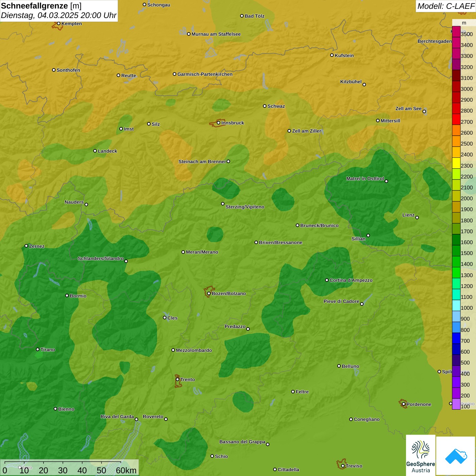Select the 700 m blue legend swatch
This screenshot has width=476, height=476.
[456, 338]
